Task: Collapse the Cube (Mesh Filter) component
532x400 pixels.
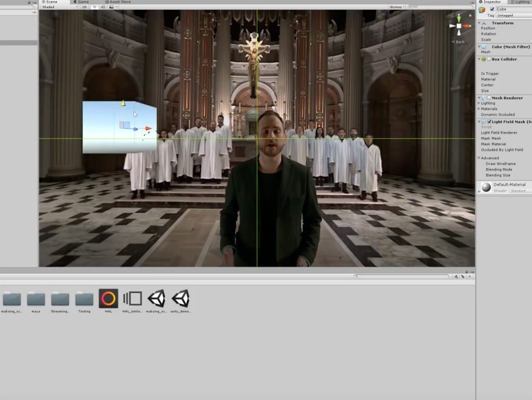Action: [479, 47]
